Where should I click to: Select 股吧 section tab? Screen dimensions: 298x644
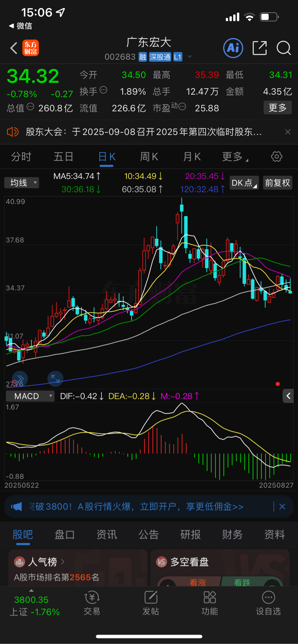23,535
